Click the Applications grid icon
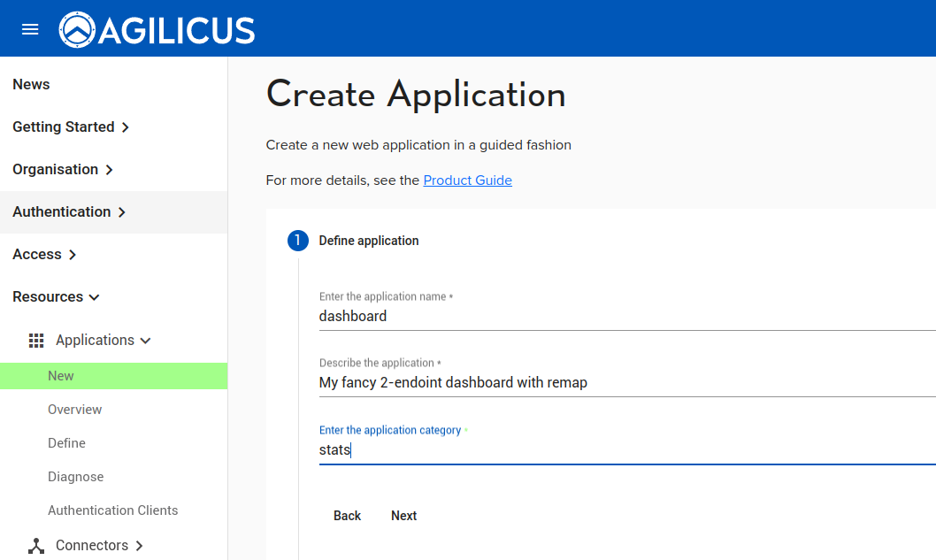 click(36, 341)
